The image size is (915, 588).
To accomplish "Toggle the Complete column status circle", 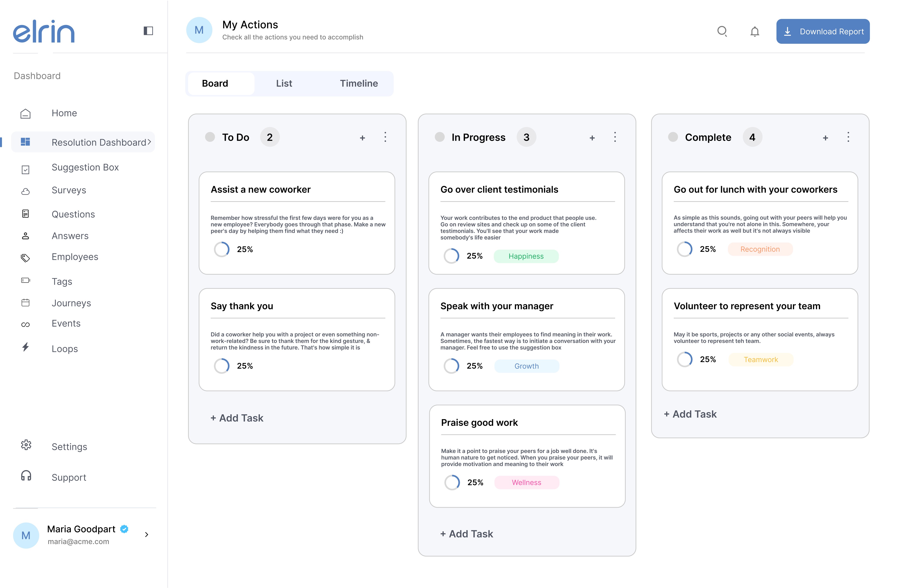I will tap(673, 137).
